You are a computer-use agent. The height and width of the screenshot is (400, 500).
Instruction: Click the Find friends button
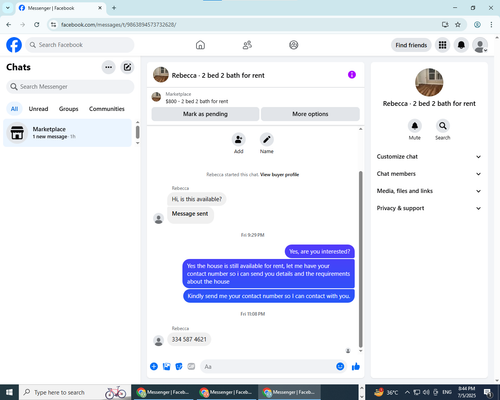pos(411,45)
